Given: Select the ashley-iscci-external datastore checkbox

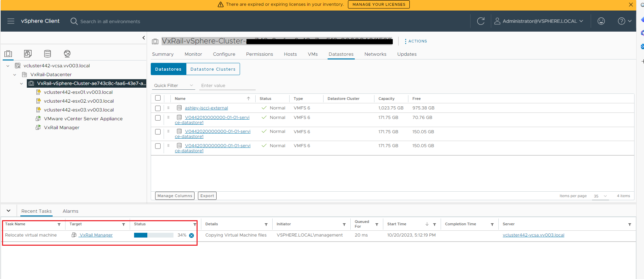Looking at the screenshot, I should [158, 108].
